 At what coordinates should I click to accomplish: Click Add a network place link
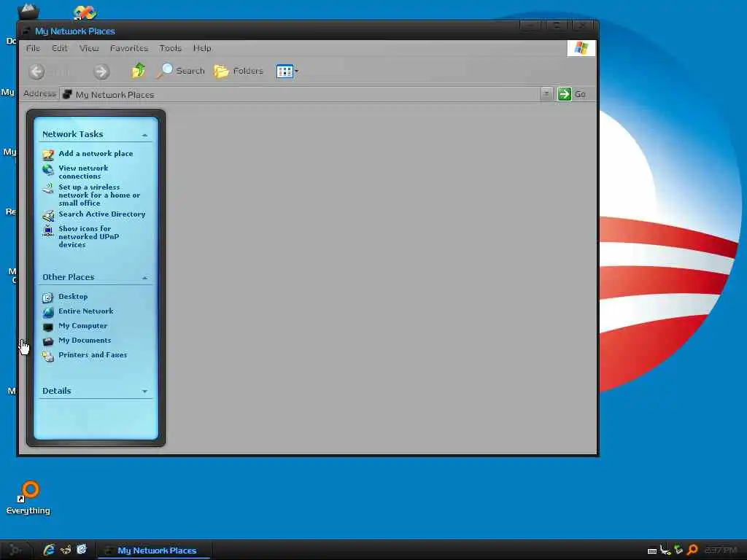pyautogui.click(x=96, y=153)
